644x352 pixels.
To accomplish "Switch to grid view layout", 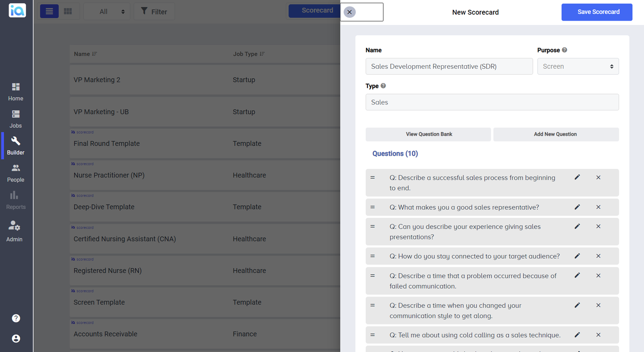I will click(x=68, y=11).
